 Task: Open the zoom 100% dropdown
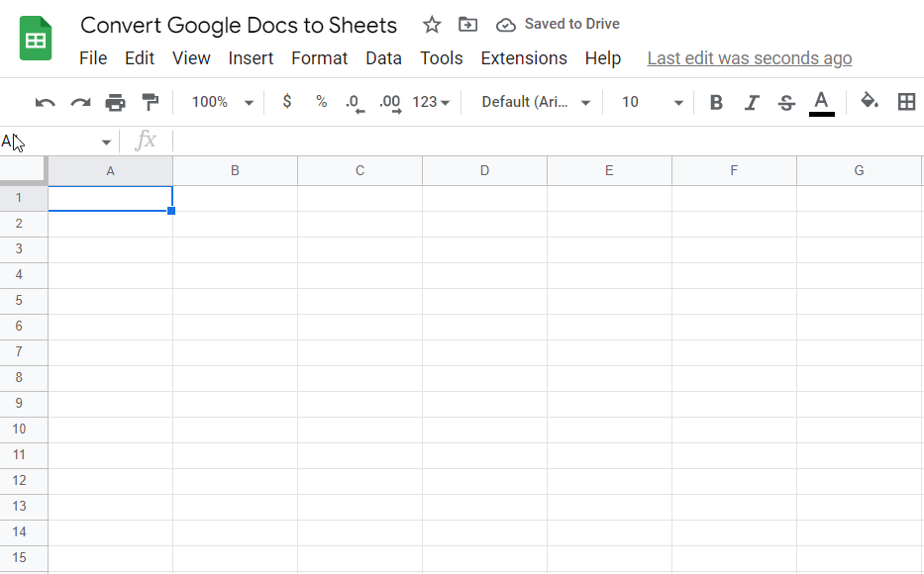tap(222, 102)
